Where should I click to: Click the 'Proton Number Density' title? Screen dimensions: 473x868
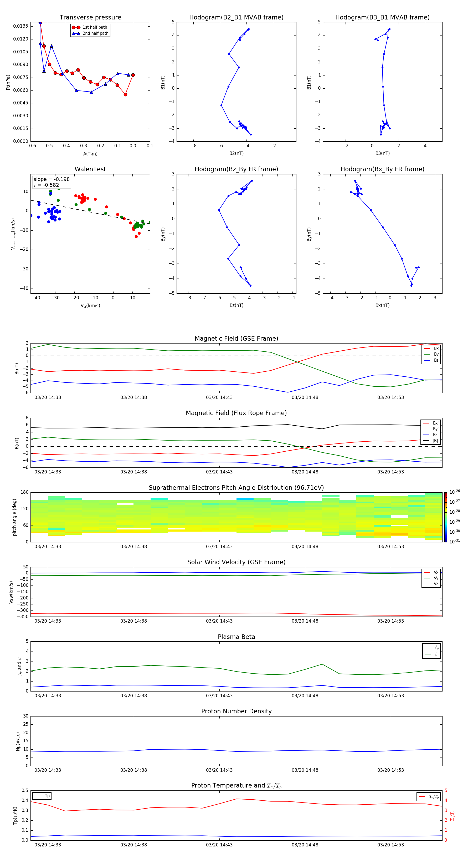236,712
